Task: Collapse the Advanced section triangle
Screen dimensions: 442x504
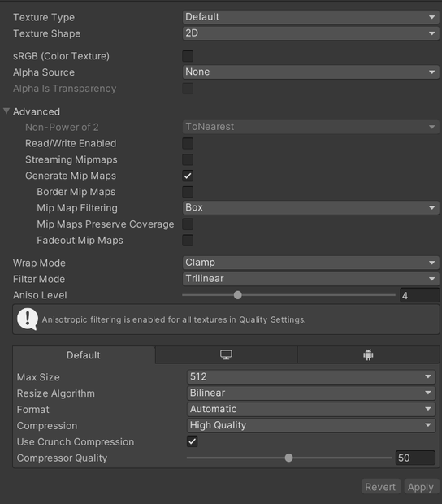Action: click(6, 111)
